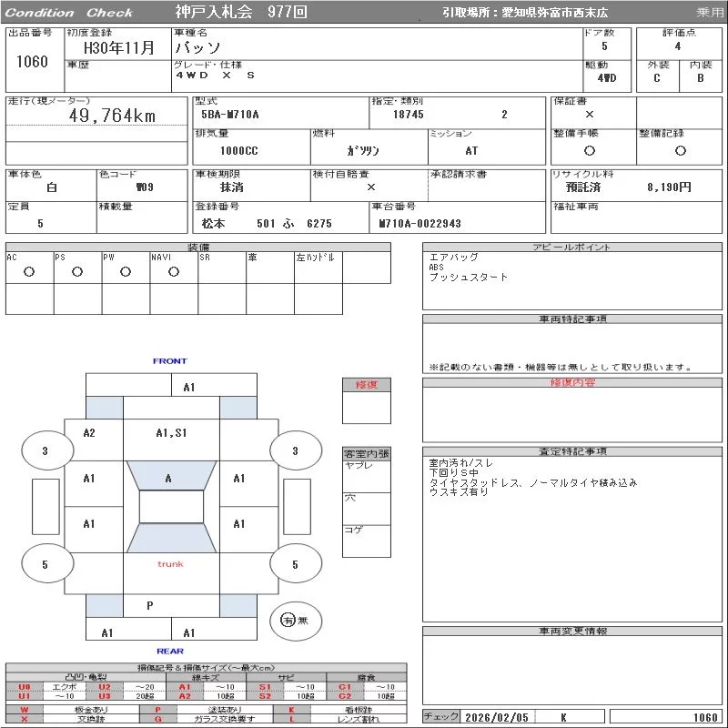The width and height of the screenshot is (728, 728).
Task: Click the chassis number M710A-0022943
Action: tap(420, 224)
